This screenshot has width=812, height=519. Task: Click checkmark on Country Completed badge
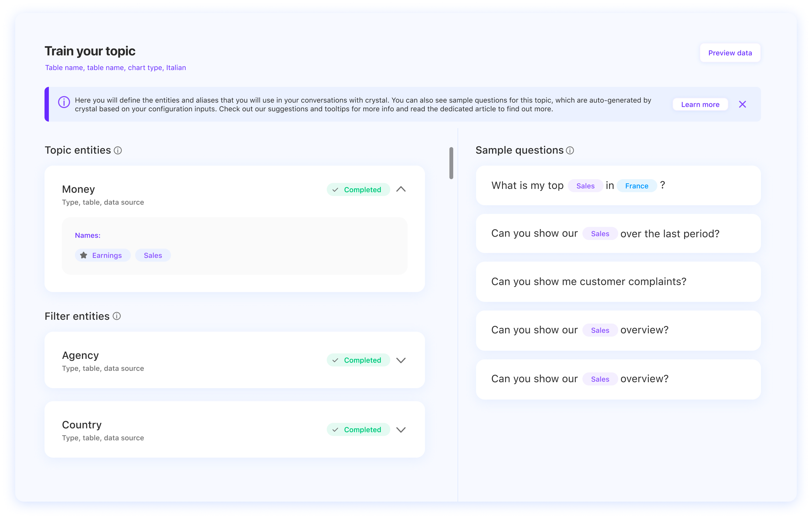pos(336,430)
